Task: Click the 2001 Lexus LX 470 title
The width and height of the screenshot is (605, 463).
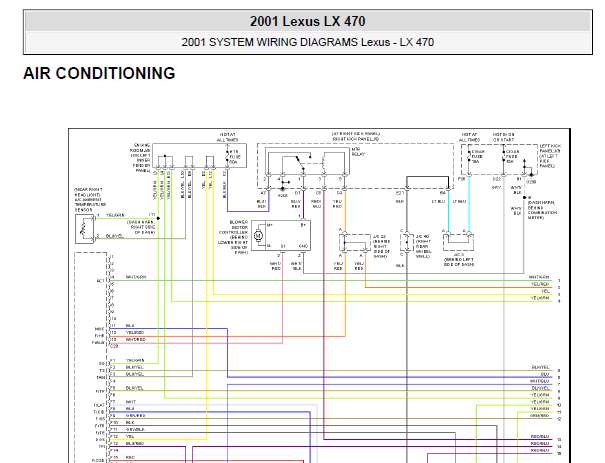Action: click(308, 21)
